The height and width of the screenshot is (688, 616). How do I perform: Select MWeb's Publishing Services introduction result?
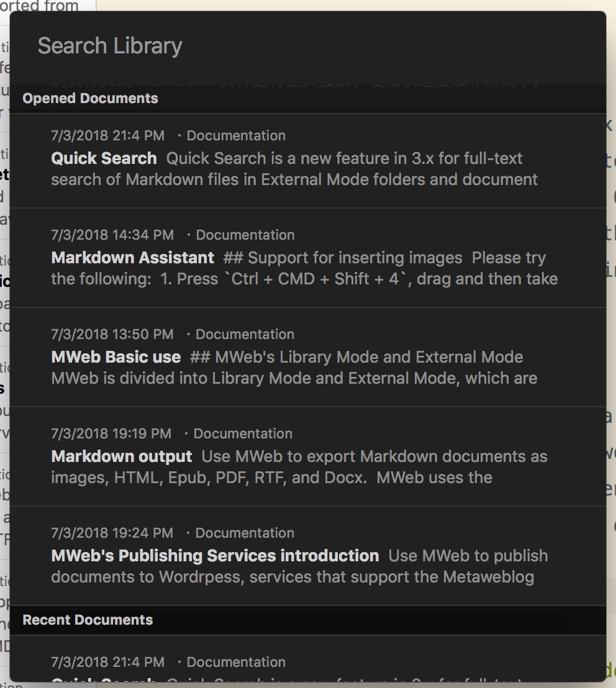[x=308, y=556]
